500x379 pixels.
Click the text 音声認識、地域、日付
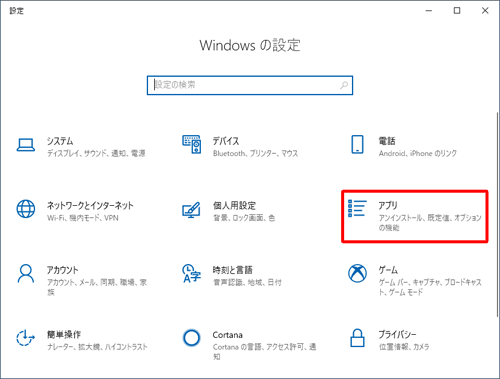(x=247, y=283)
